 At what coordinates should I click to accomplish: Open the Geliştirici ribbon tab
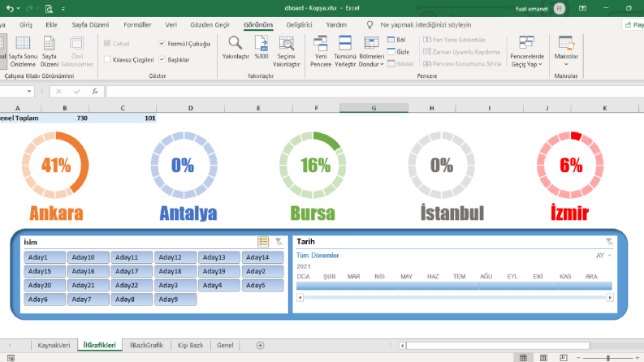tap(299, 24)
